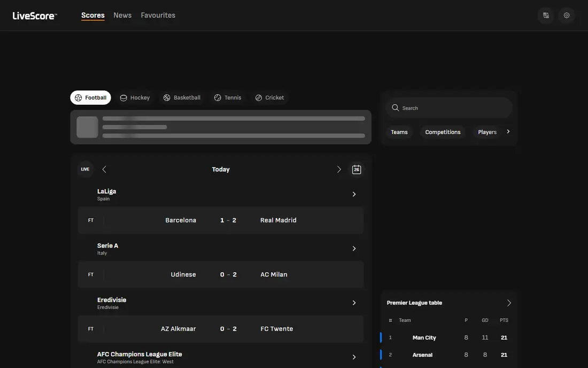Viewport: 588px width, 368px height.
Task: Go to next day arrow
Action: (x=339, y=170)
